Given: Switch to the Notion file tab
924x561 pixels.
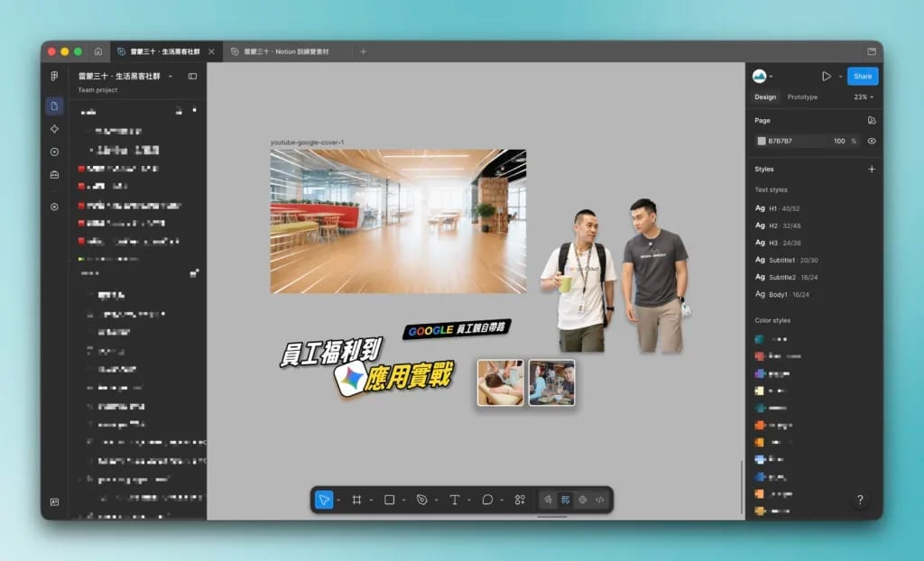Looking at the screenshot, I should point(286,51).
